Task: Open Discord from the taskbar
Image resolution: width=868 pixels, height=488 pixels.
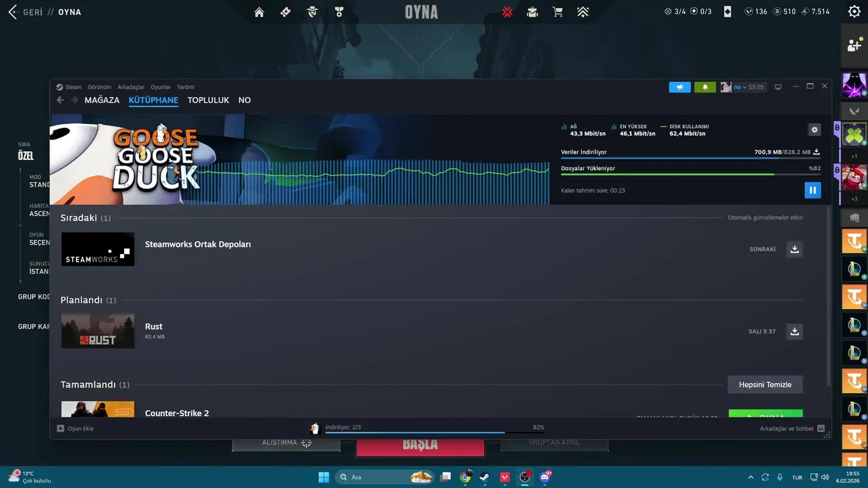Action: 545,477
